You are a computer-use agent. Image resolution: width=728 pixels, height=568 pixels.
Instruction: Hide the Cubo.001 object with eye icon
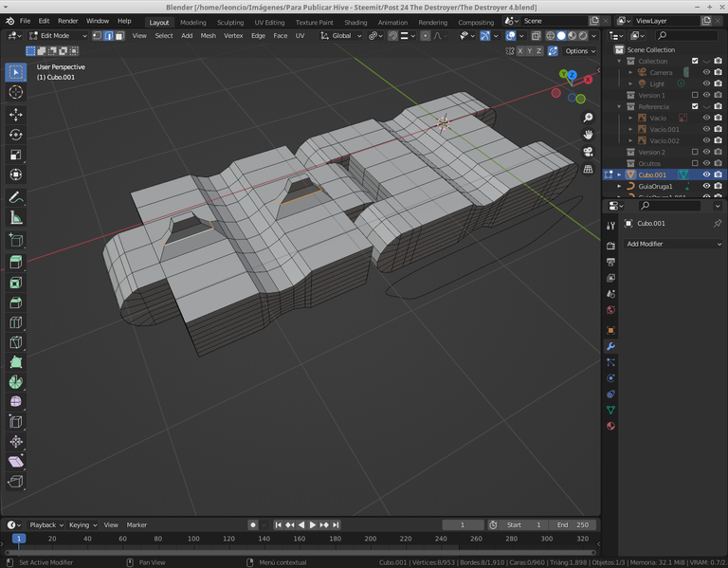pyautogui.click(x=706, y=174)
